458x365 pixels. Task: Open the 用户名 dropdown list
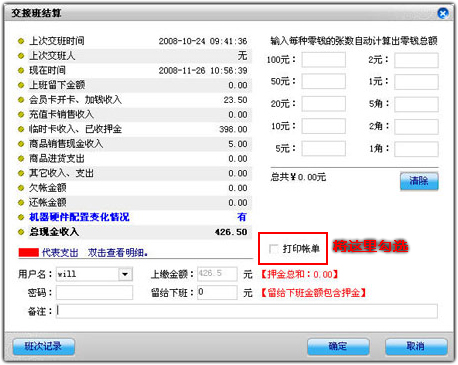point(125,274)
